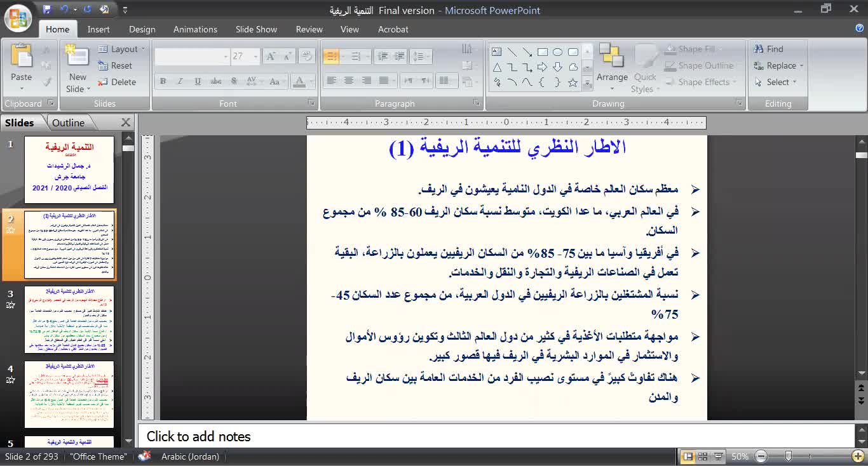Click the Save icon in Quick Access
The image size is (868, 466).
47,10
